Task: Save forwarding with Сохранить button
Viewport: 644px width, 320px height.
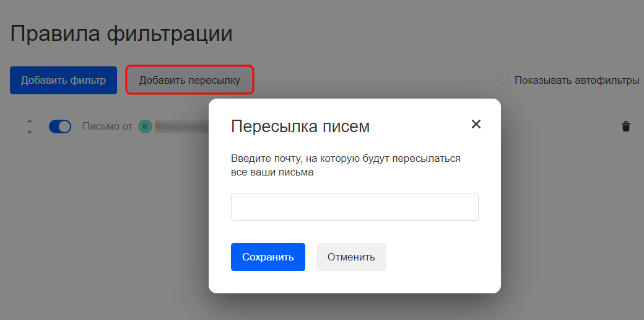Action: [268, 257]
